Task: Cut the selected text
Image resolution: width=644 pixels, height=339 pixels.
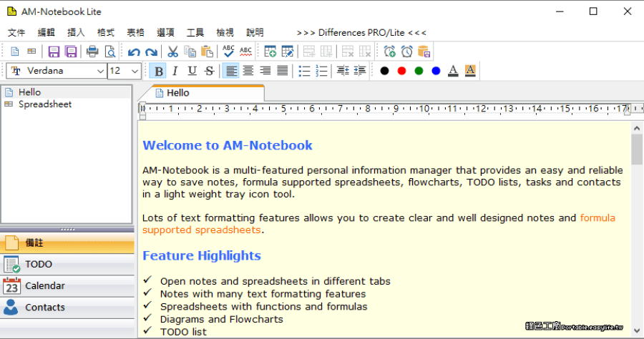Action: 172,51
